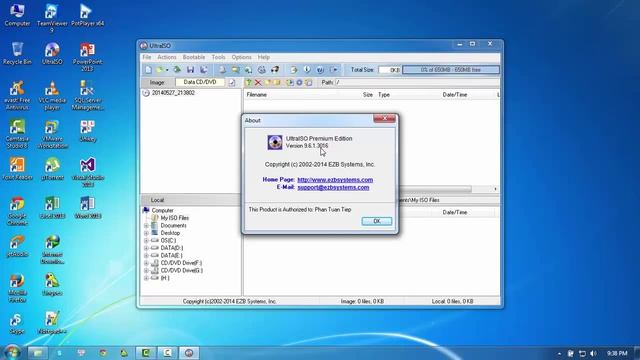The width and height of the screenshot is (640, 360).
Task: Select My ISO Files folder
Action: click(175, 218)
